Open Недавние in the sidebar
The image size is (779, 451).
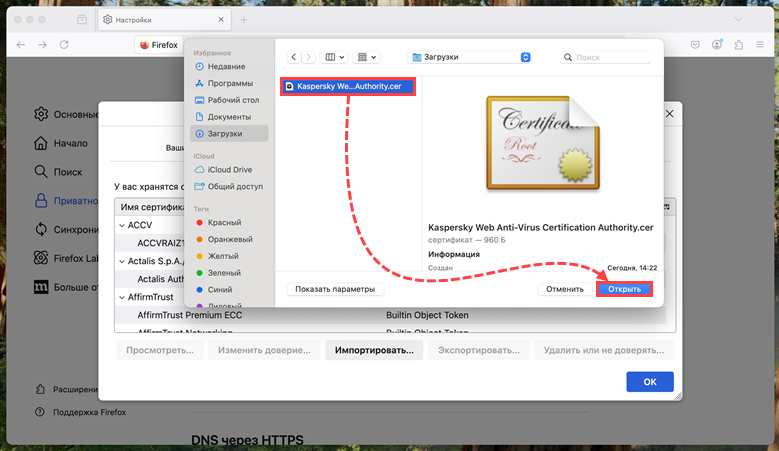pos(226,67)
